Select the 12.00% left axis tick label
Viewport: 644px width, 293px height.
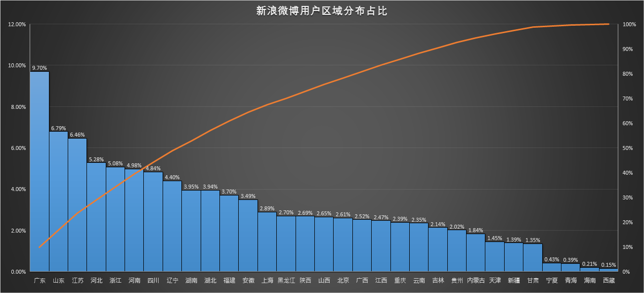(x=17, y=24)
